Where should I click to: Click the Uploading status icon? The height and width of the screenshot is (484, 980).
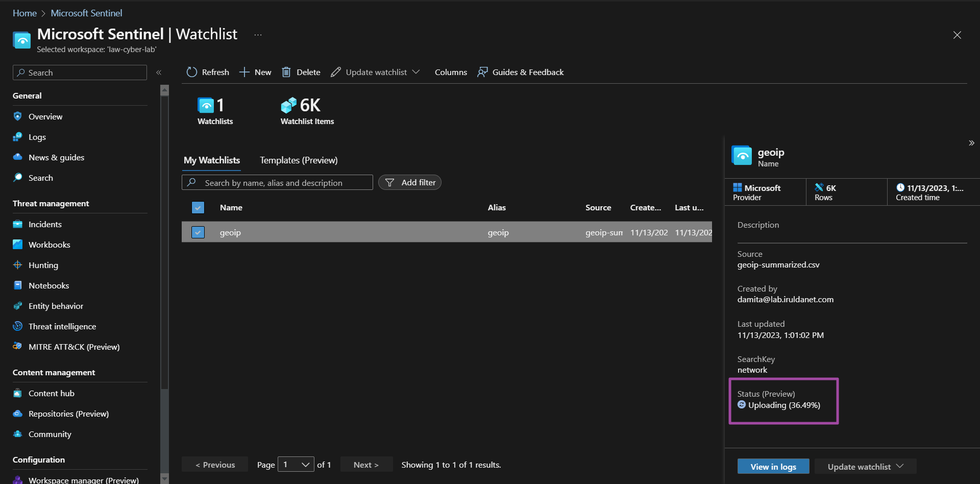pyautogui.click(x=742, y=404)
